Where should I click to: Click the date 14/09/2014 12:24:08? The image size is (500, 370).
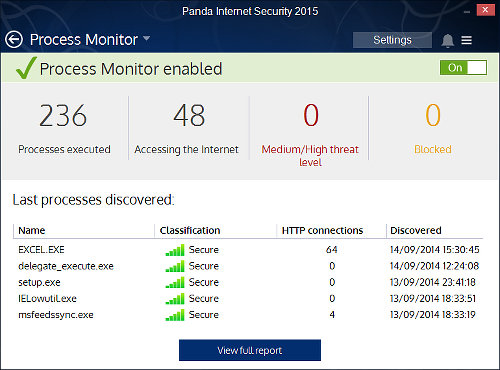click(434, 266)
